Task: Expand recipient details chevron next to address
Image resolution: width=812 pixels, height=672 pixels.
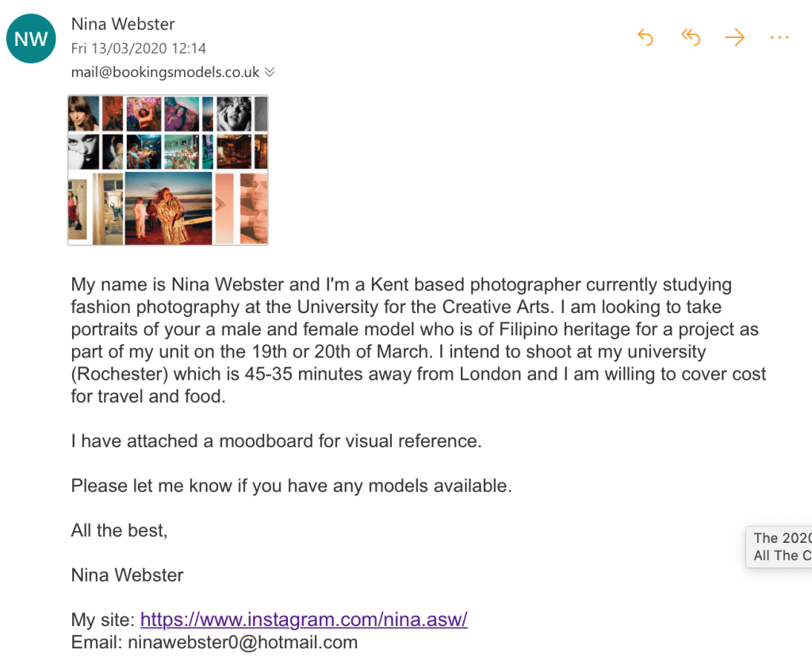Action: pos(270,72)
